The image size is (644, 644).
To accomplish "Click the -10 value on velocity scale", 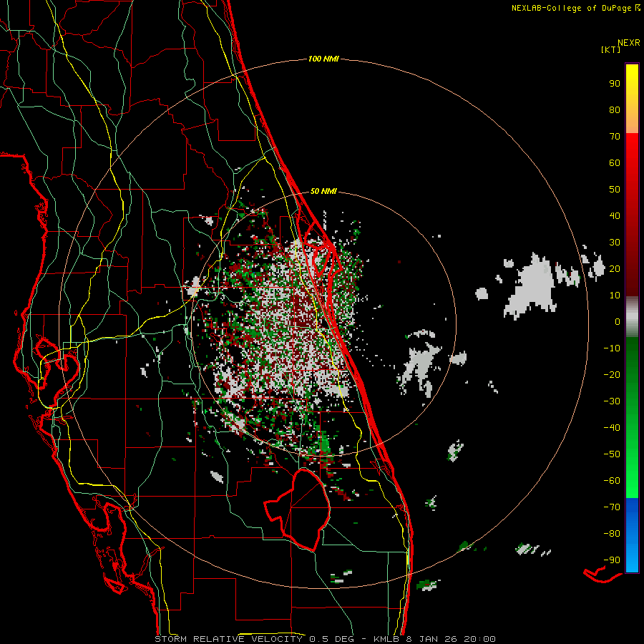I will coord(612,348).
